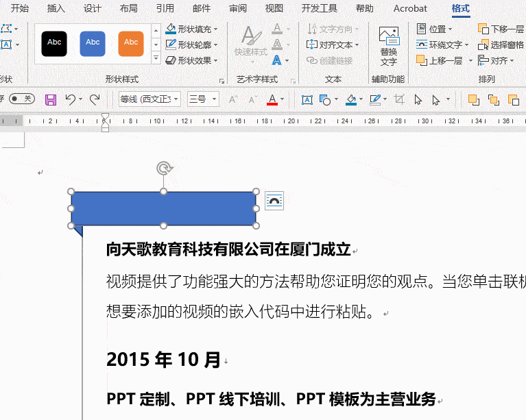The height and width of the screenshot is (420, 526).
Task: Open the Acrobat tab
Action: point(410,8)
